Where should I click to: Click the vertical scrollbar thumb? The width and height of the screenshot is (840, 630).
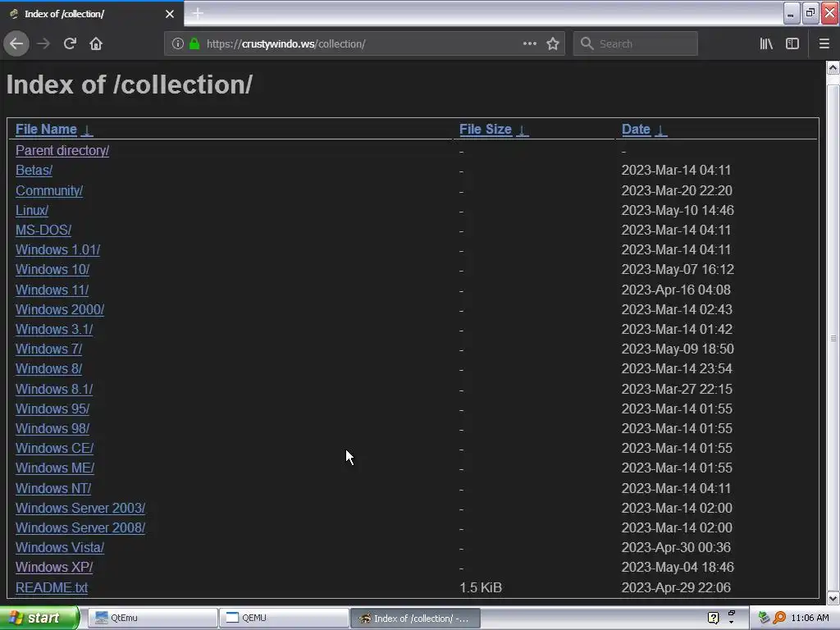[833, 337]
